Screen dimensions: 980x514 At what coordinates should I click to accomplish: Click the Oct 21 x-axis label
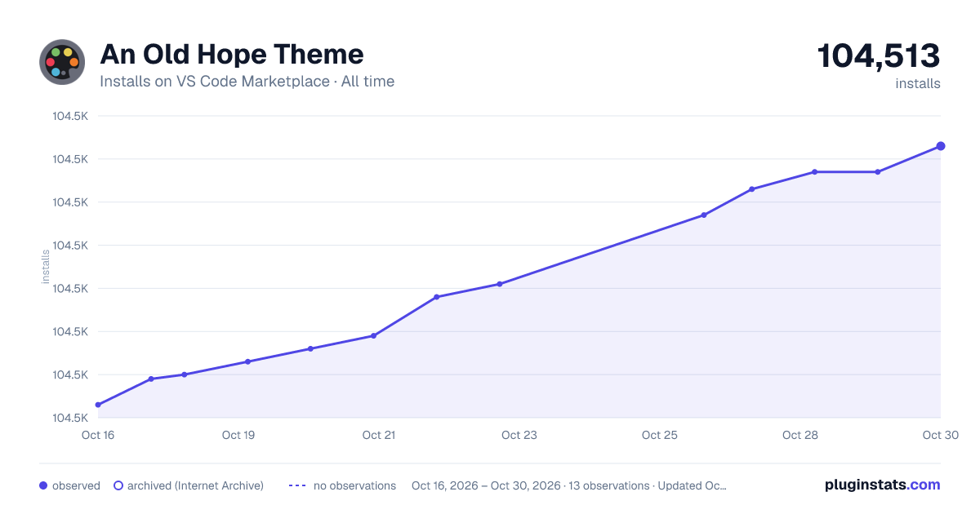pos(379,435)
